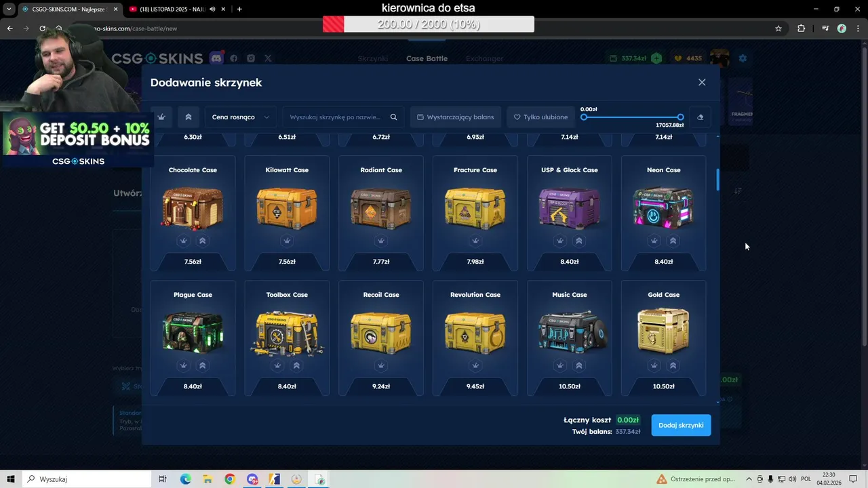Screen dimensions: 868x488
Task: Click crown badge under Chocolate Case
Action: (184, 241)
